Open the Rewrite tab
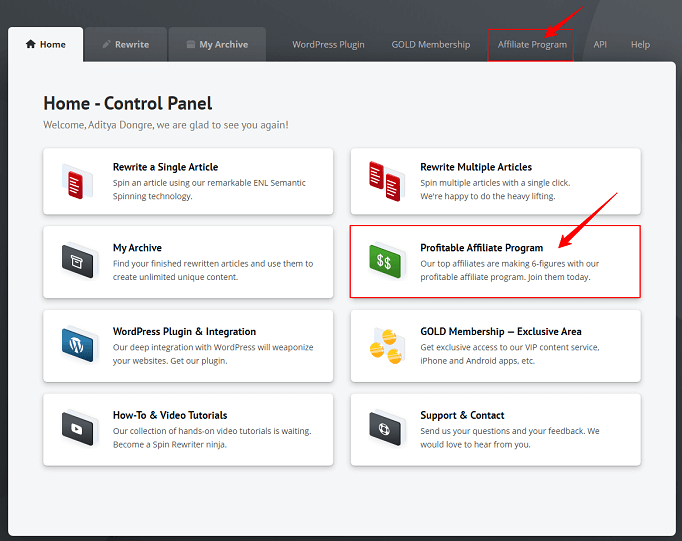This screenshot has height=541, width=682. click(126, 44)
